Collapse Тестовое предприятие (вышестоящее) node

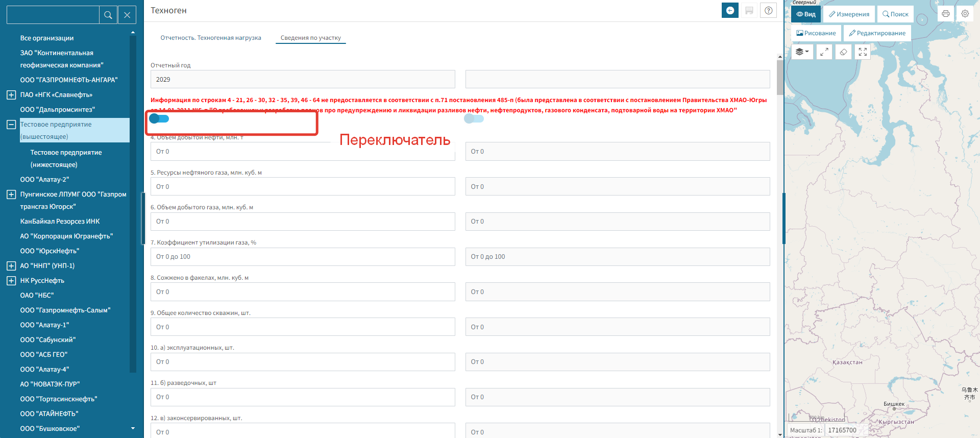coord(11,125)
